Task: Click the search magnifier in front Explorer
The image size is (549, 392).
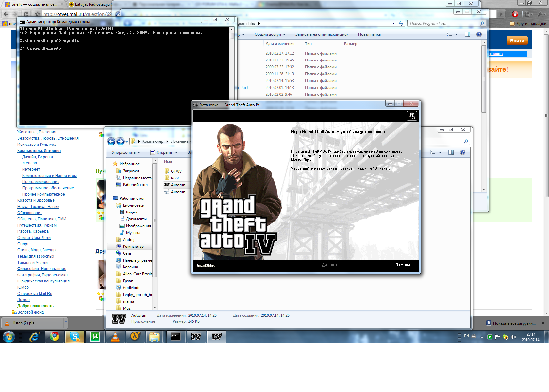Action: tap(466, 141)
